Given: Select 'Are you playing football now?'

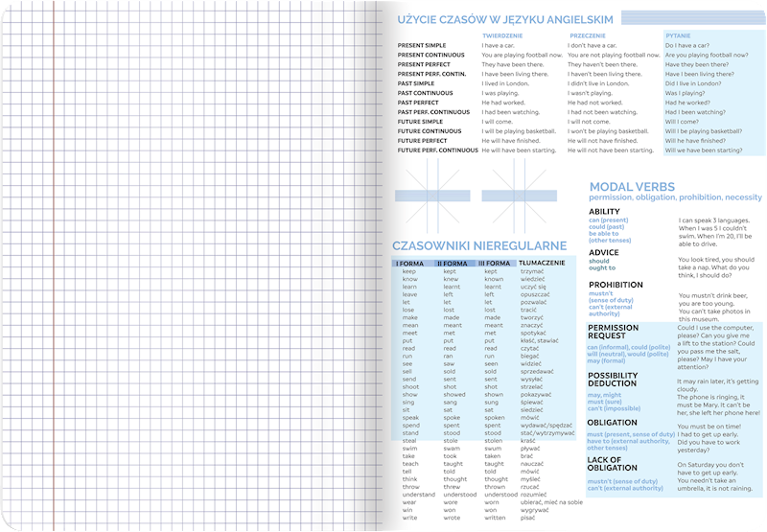Looking at the screenshot, I should (707, 55).
